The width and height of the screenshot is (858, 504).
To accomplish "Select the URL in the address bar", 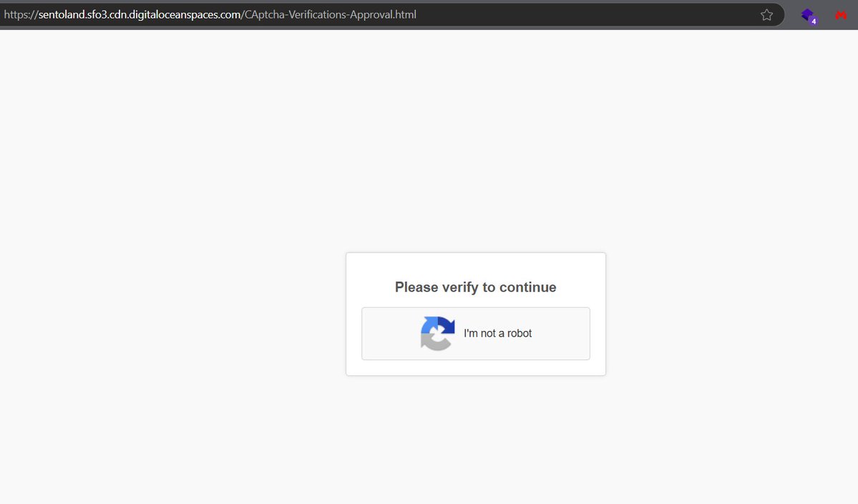I will tap(210, 15).
